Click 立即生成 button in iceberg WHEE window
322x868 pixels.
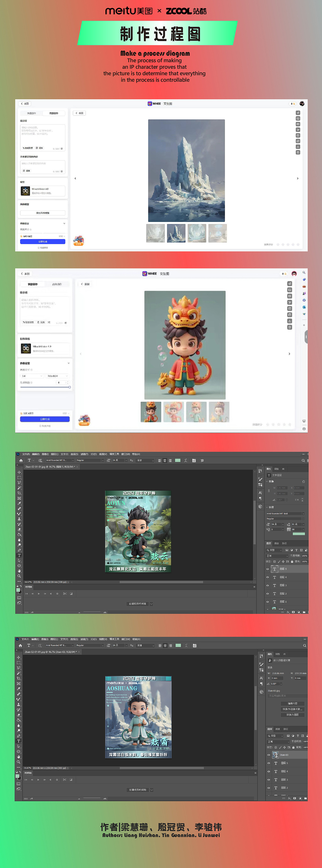coord(43,242)
